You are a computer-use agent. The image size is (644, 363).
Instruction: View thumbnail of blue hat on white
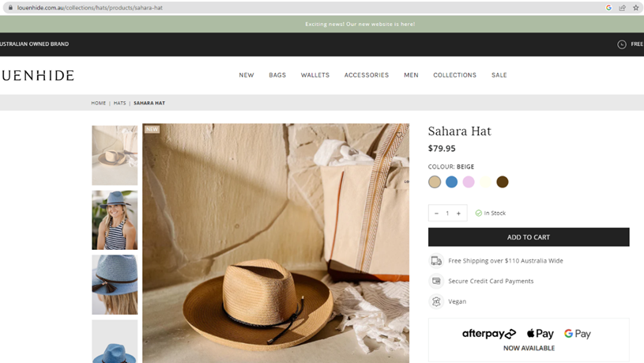pyautogui.click(x=115, y=341)
